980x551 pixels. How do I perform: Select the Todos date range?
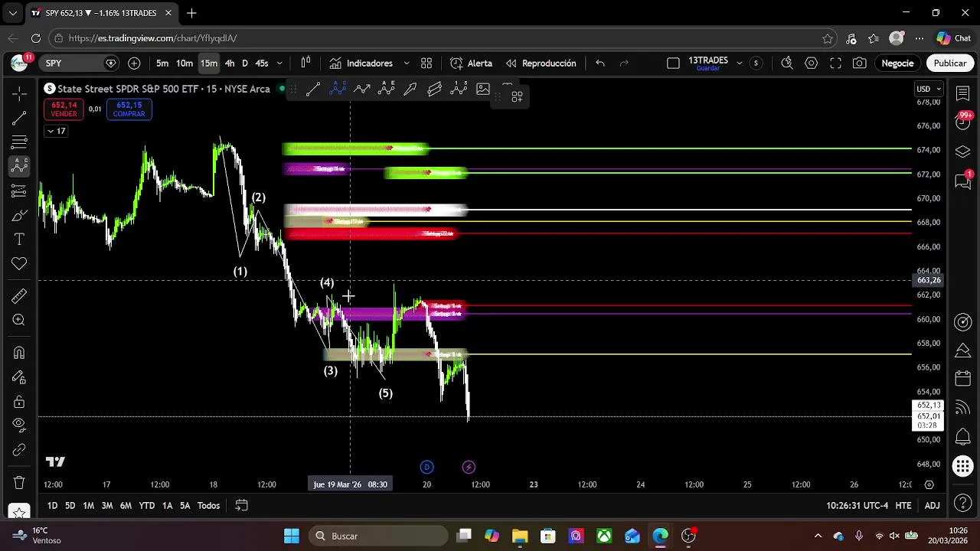[x=209, y=506]
